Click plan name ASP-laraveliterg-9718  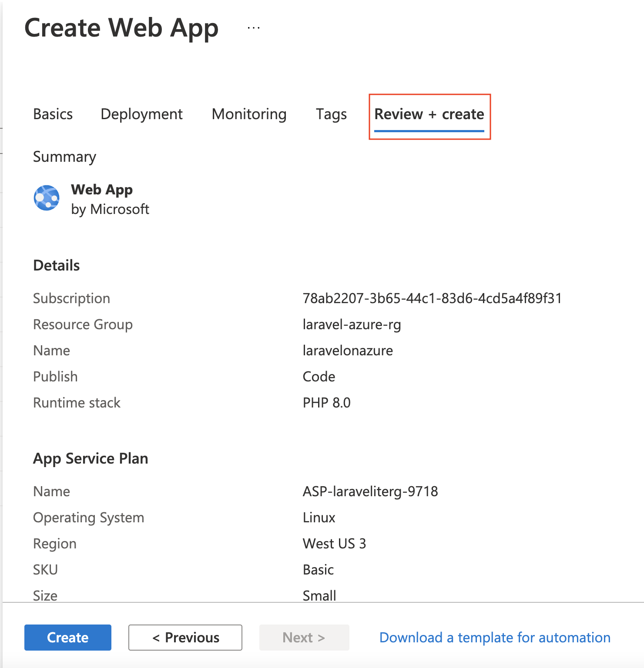(x=370, y=491)
